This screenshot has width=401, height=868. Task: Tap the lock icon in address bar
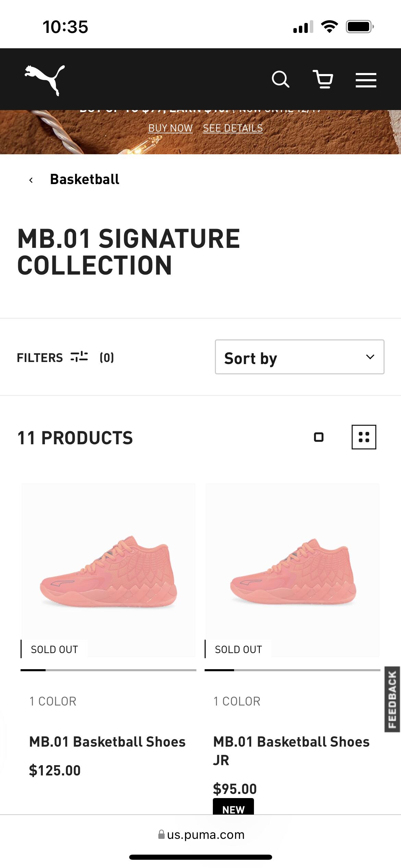click(161, 834)
